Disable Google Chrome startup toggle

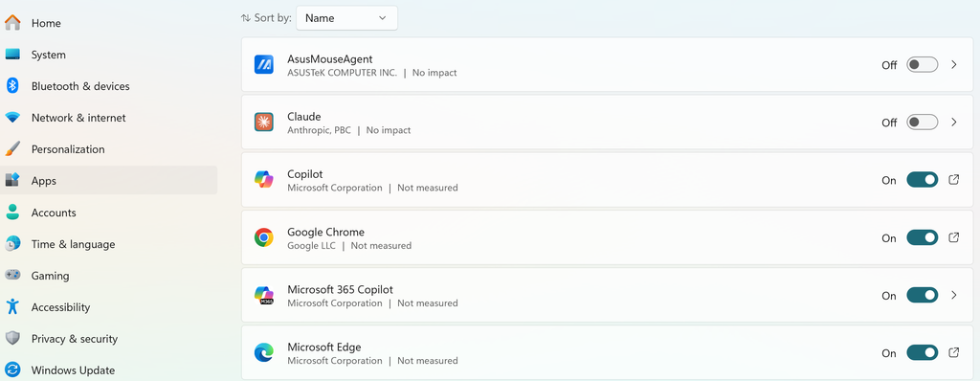pos(923,237)
